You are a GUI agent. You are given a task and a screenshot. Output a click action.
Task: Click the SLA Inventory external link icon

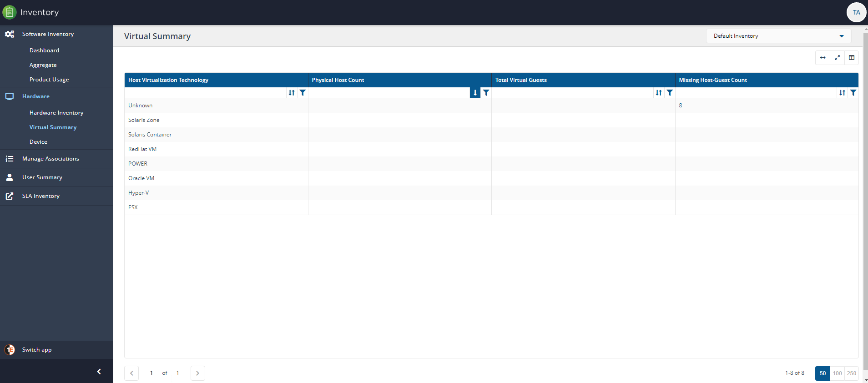[10, 196]
